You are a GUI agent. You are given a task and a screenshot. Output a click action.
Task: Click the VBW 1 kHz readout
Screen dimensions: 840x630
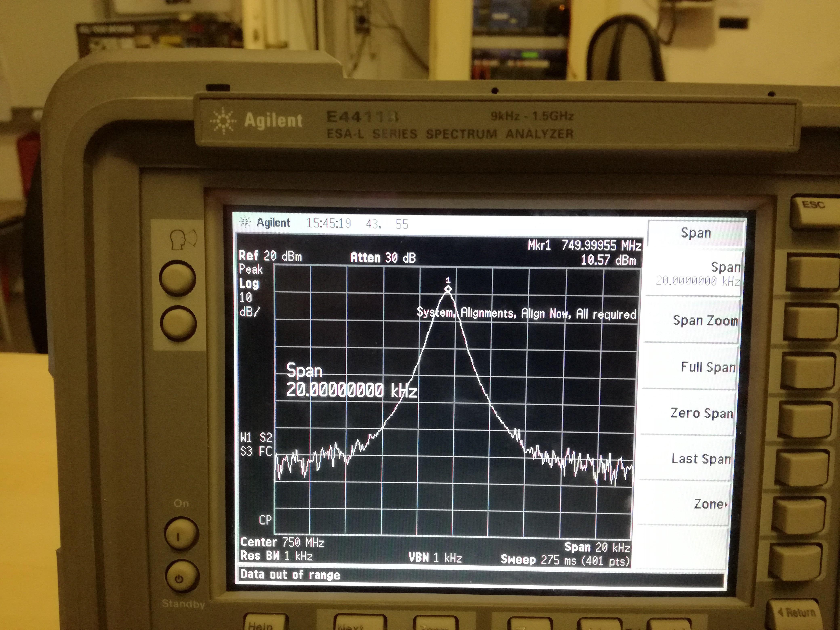tap(435, 558)
